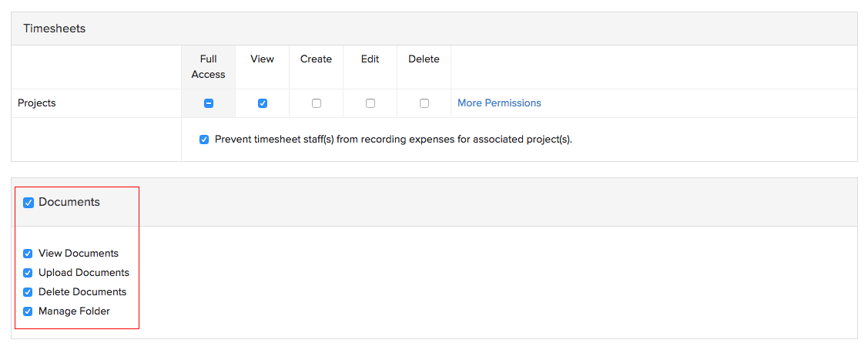868x350 pixels.
Task: Disable the Manage Folder permission
Action: pos(28,311)
